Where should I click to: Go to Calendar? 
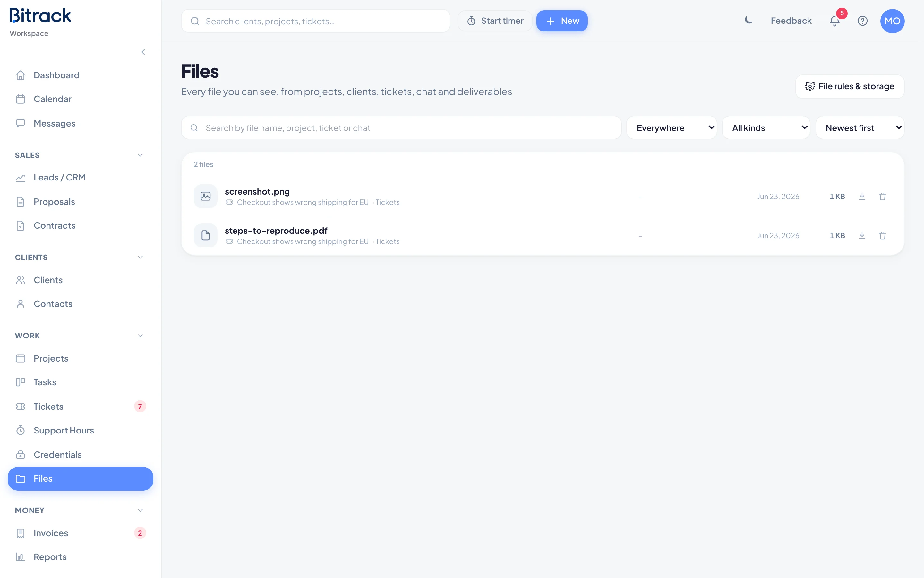80,99
